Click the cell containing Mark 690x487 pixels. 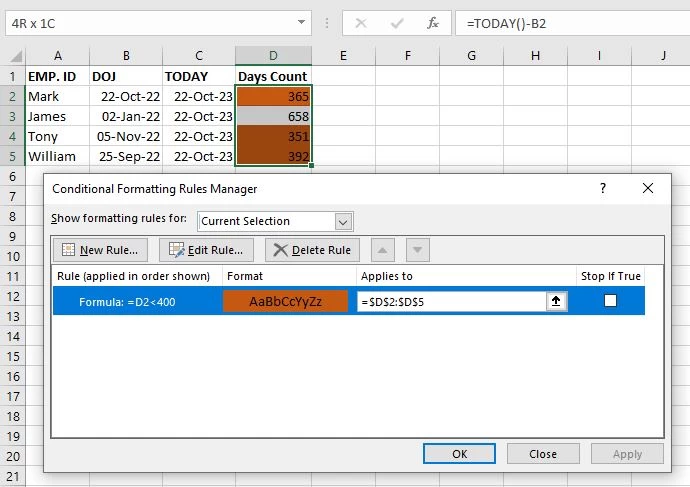pyautogui.click(x=58, y=96)
